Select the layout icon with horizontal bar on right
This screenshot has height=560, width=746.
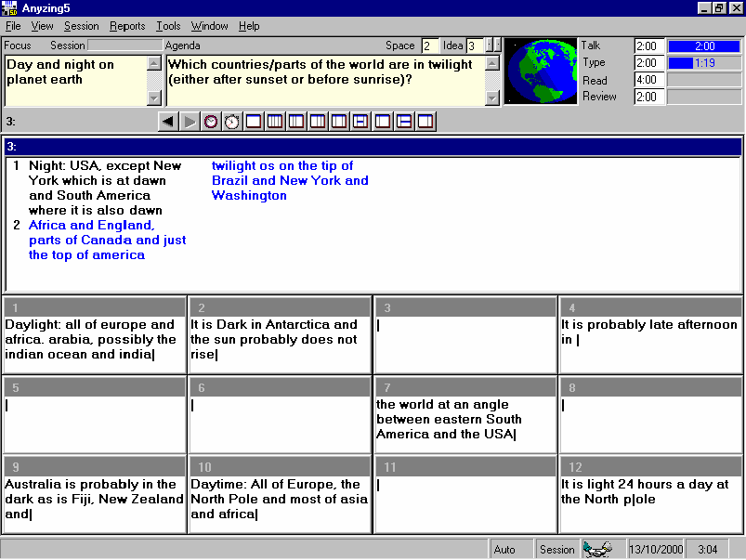tap(360, 122)
